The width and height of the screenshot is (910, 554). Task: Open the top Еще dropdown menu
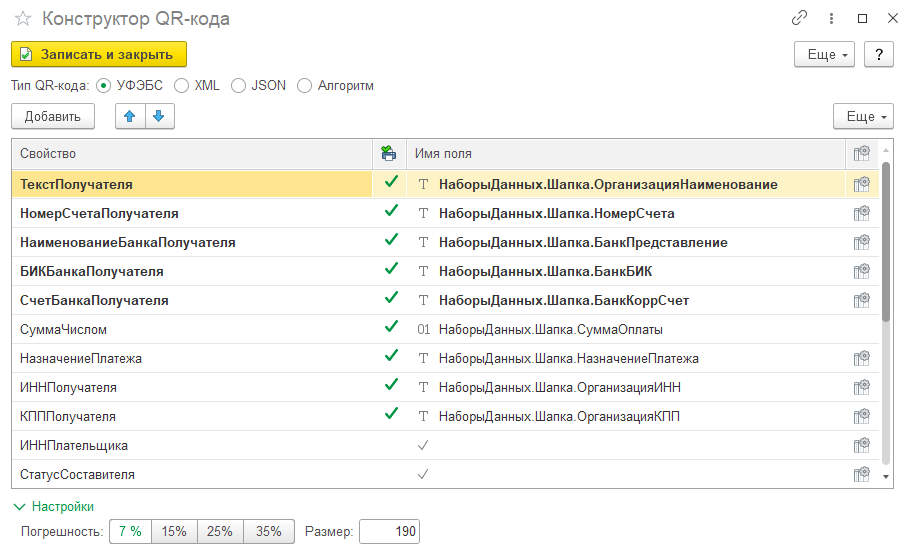point(824,55)
